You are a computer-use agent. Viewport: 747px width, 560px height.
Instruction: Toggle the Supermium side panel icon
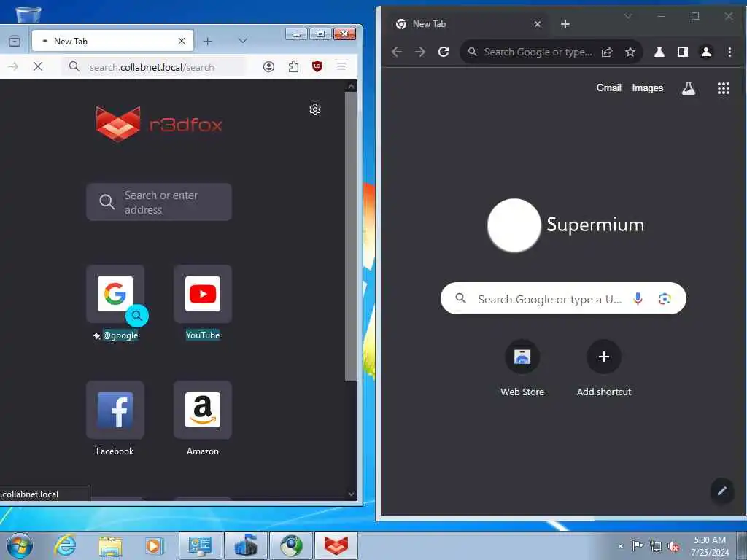click(683, 52)
